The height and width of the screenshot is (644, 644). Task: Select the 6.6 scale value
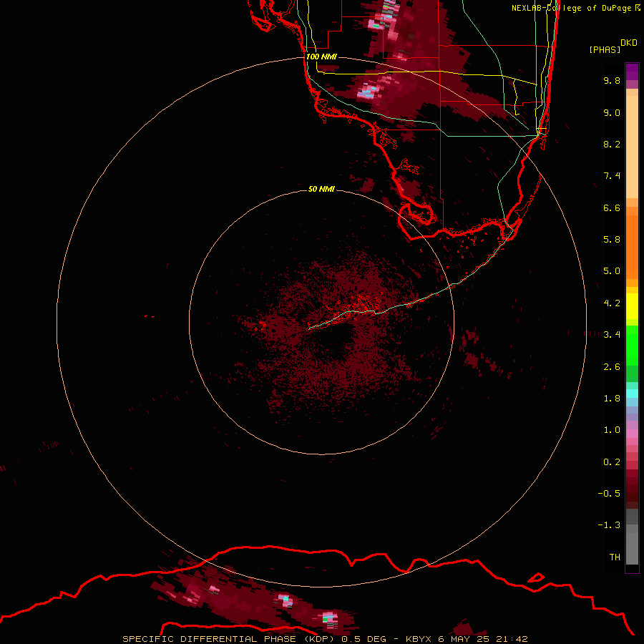pos(612,208)
